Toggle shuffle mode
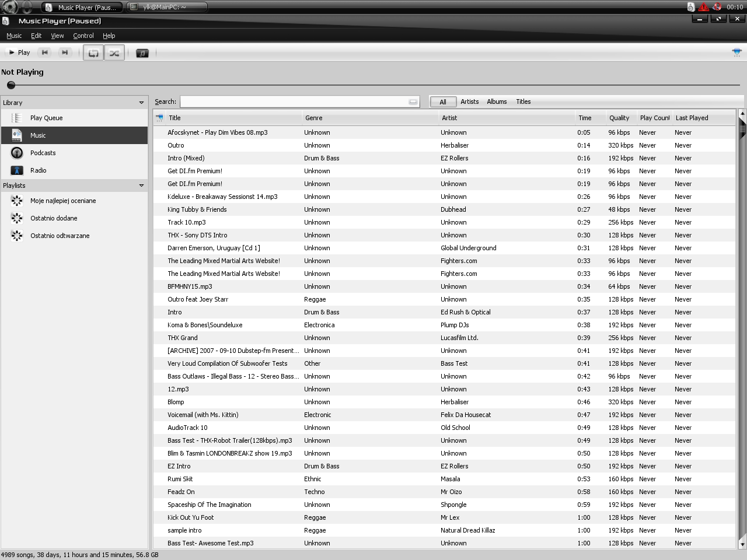This screenshot has width=747, height=560. point(114,53)
